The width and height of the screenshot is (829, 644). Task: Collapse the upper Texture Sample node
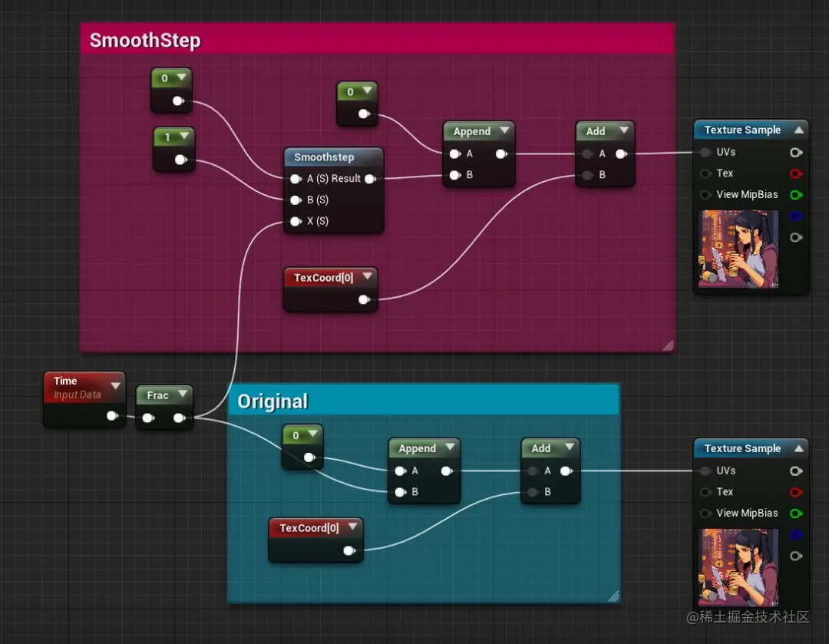tap(799, 130)
